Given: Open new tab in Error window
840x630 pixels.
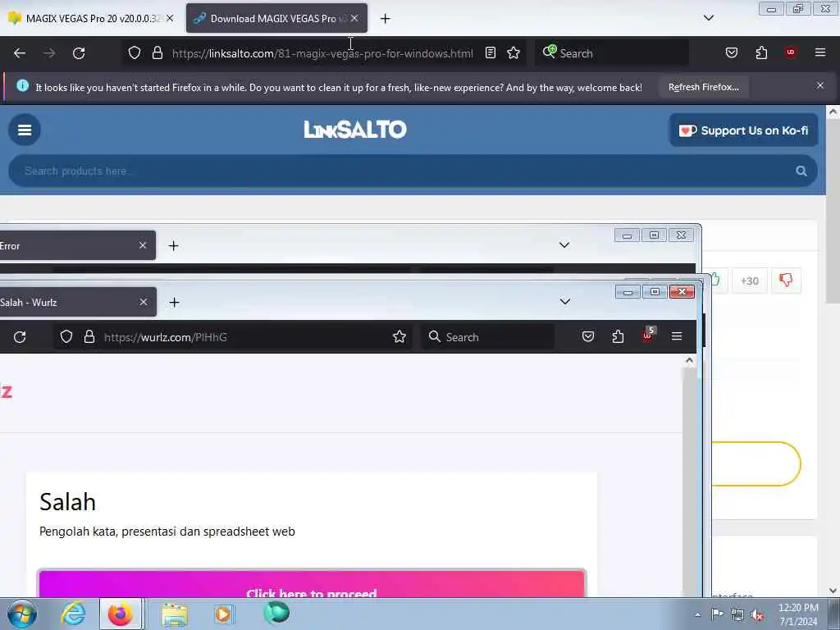Looking at the screenshot, I should [173, 246].
